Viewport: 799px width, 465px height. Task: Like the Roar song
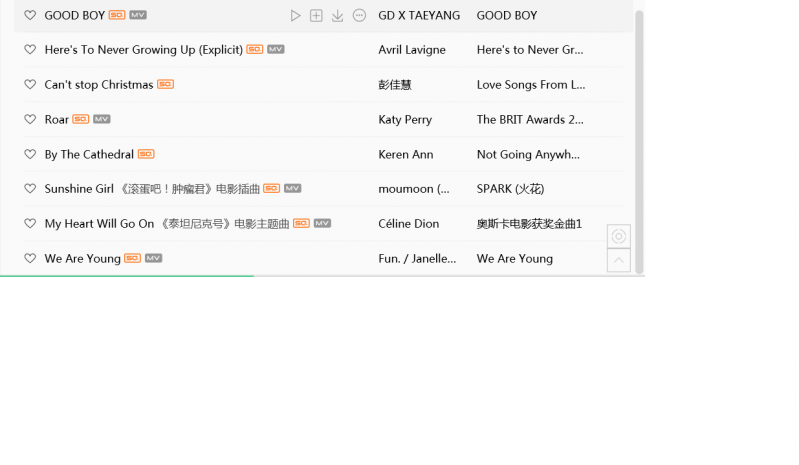30,119
